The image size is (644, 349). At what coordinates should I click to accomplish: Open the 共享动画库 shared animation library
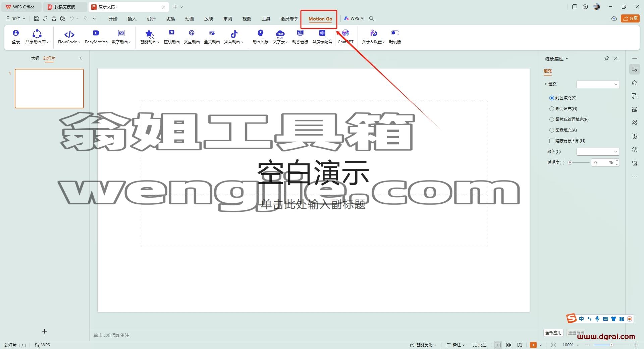[x=37, y=37]
